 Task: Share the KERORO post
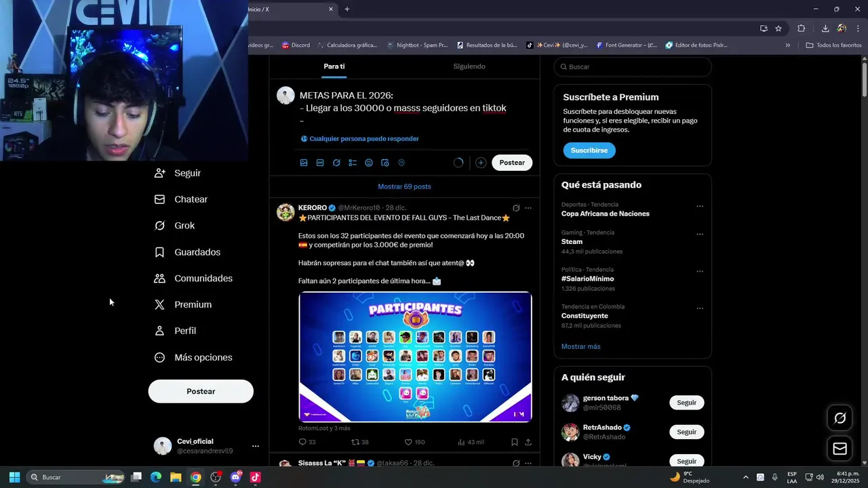pyautogui.click(x=528, y=442)
